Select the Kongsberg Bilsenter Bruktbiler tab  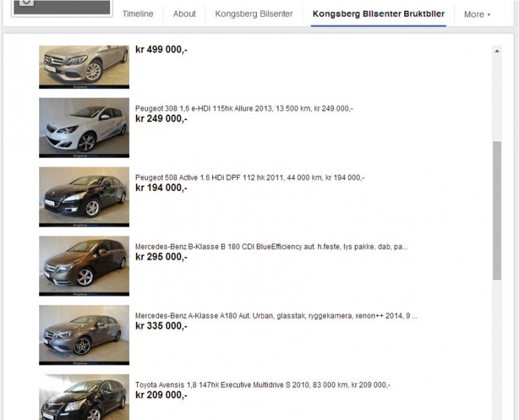coord(378,14)
